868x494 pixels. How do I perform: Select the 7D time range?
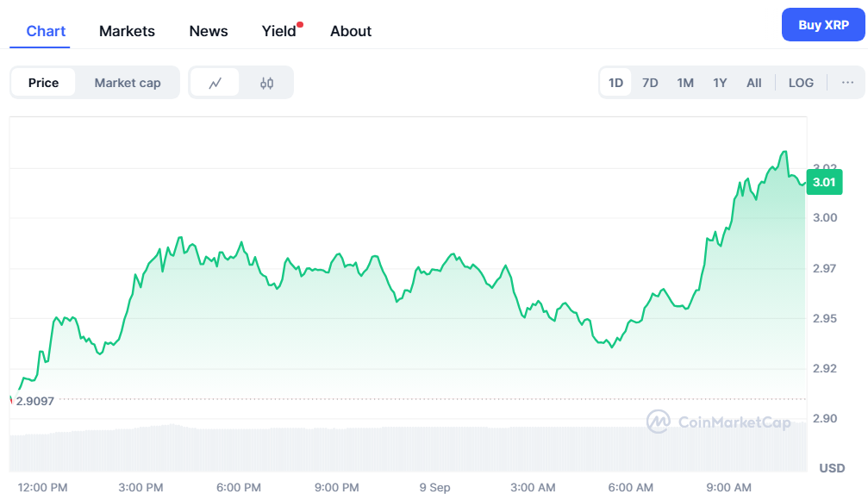tap(650, 83)
